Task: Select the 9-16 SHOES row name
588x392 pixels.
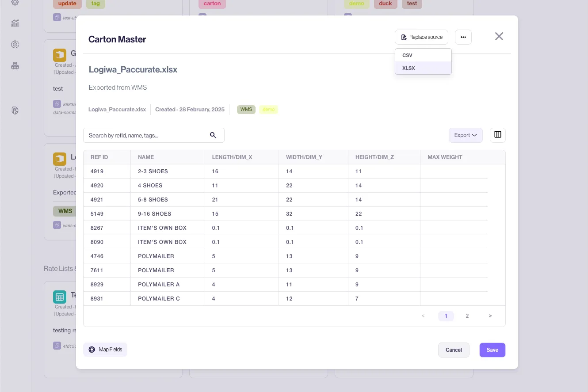Action: click(155, 214)
